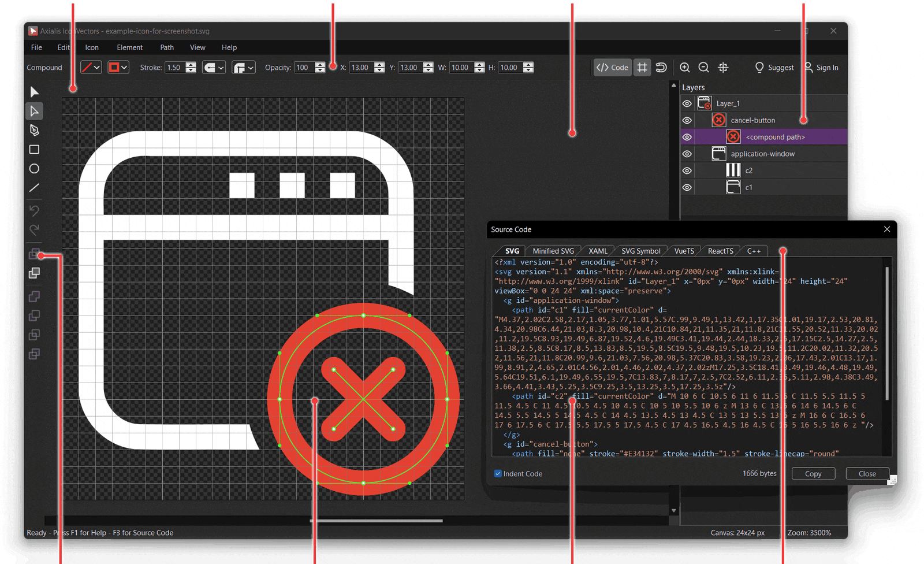
Task: Close the Source Code dialog with X
Action: tap(887, 229)
